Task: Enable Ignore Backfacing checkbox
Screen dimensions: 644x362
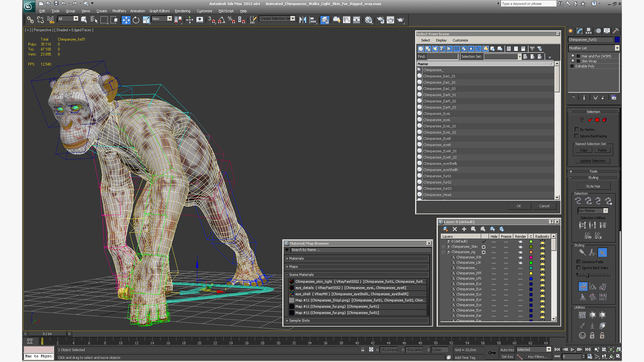Action: tap(577, 136)
